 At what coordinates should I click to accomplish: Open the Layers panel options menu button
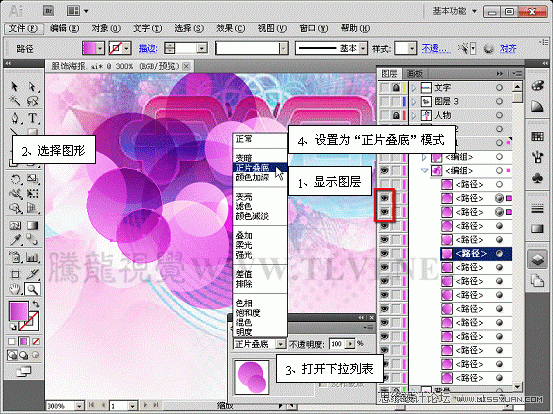tap(517, 73)
